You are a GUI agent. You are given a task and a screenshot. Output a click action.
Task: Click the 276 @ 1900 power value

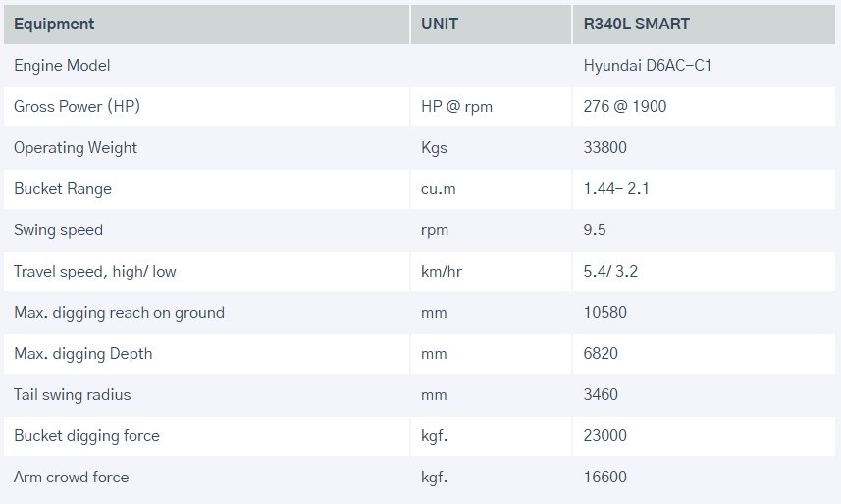click(x=624, y=107)
